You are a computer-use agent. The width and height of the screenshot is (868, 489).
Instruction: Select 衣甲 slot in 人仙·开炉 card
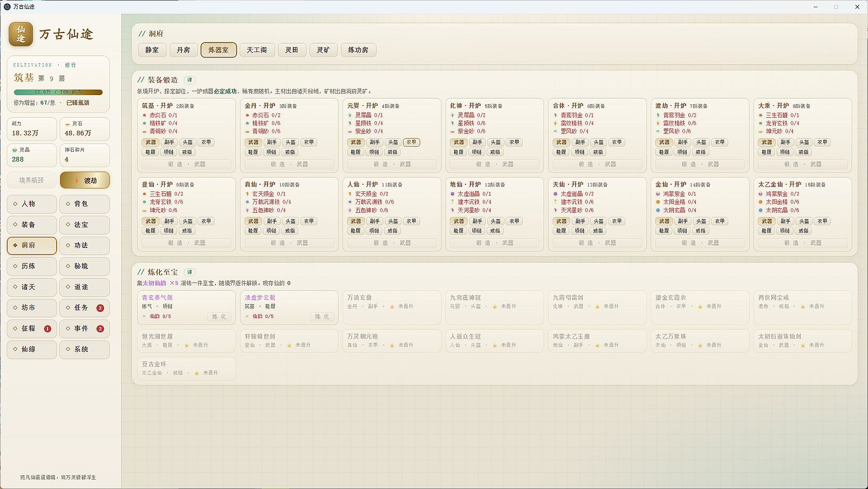411,221
